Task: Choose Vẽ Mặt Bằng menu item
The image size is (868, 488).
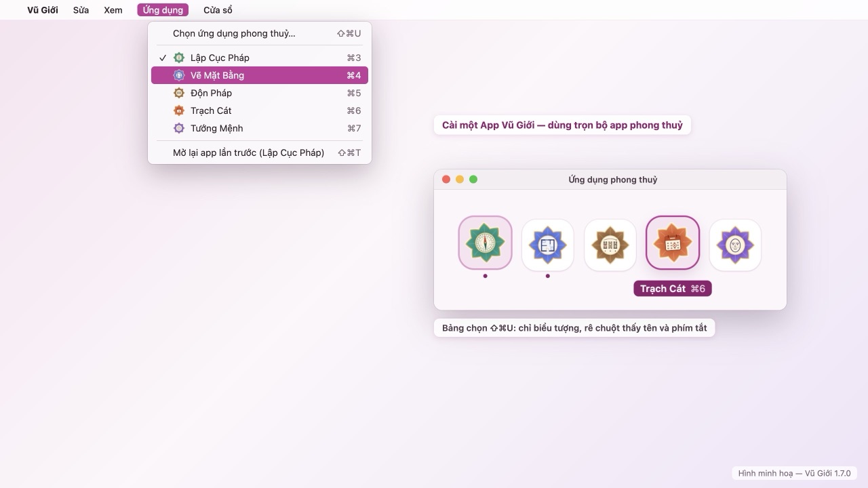Action: [260, 75]
